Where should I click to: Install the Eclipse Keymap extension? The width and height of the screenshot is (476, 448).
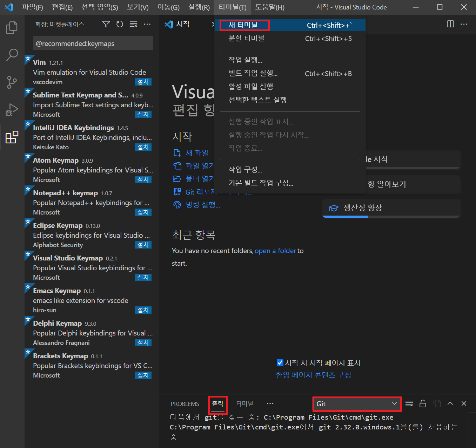coord(143,245)
